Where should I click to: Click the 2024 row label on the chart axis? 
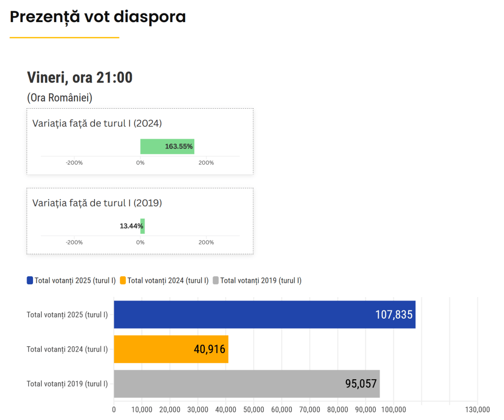(x=67, y=349)
